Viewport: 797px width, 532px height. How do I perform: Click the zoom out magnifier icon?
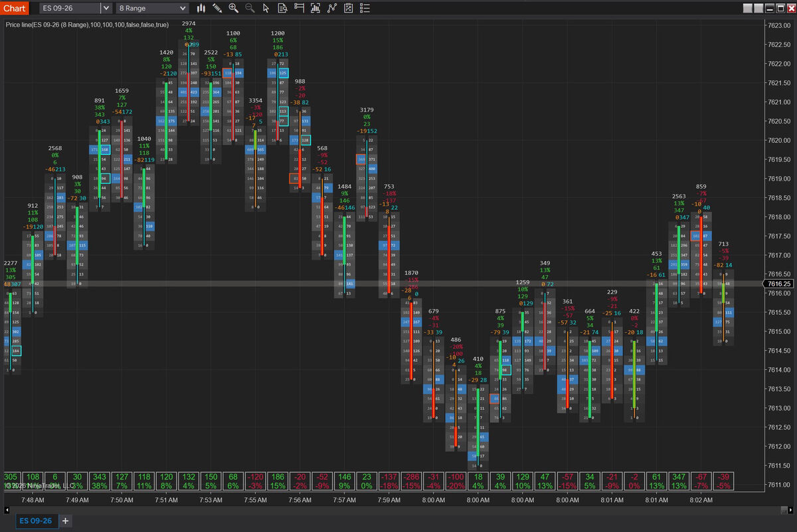tap(250, 8)
